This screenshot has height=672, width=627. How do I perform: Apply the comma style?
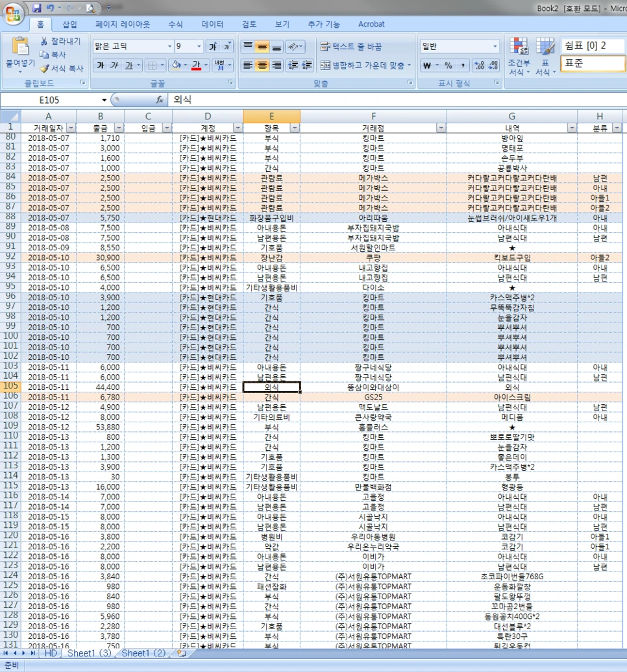pyautogui.click(x=463, y=65)
